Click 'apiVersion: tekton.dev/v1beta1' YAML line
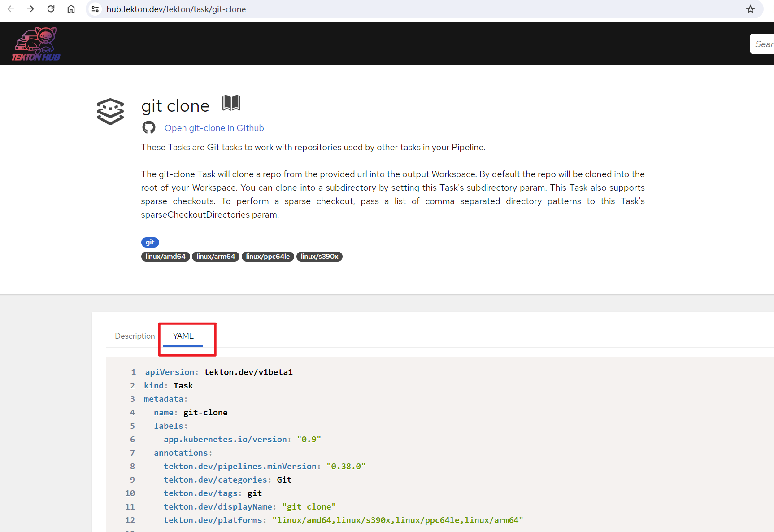Viewport: 774px width, 532px height. (x=219, y=372)
